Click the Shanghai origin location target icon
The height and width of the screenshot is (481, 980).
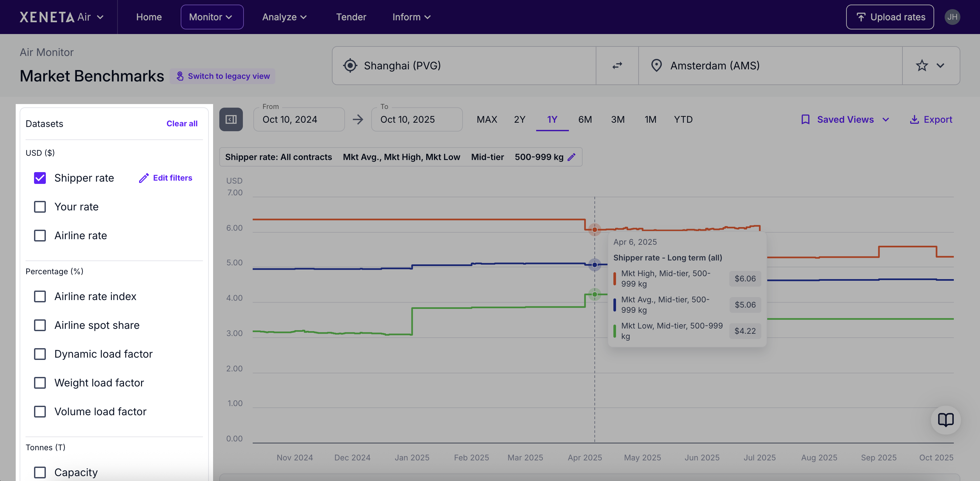pos(350,65)
